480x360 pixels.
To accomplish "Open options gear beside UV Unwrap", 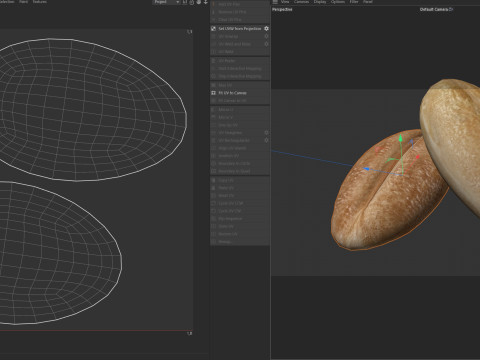I will [x=266, y=36].
